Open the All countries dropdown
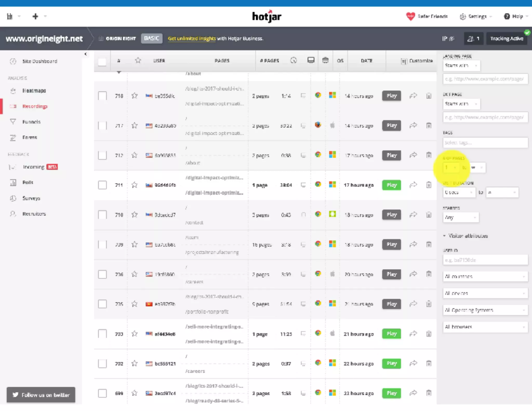Viewport: 532px width, 411px height. pyautogui.click(x=485, y=276)
